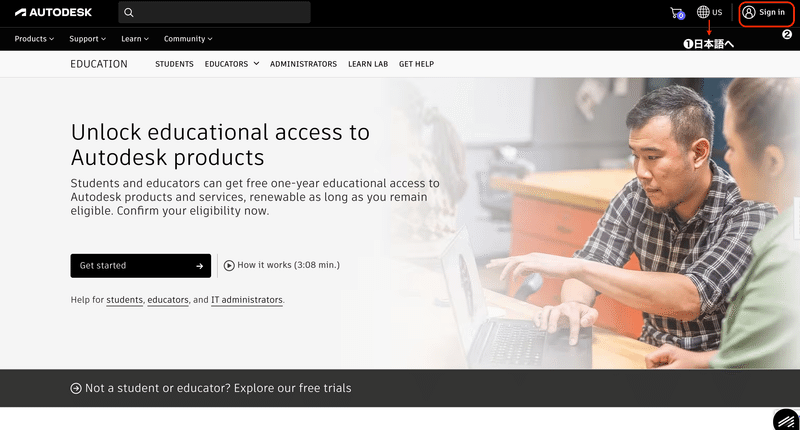Image resolution: width=800 pixels, height=430 pixels.
Task: Open the shopping cart icon
Action: pos(677,13)
